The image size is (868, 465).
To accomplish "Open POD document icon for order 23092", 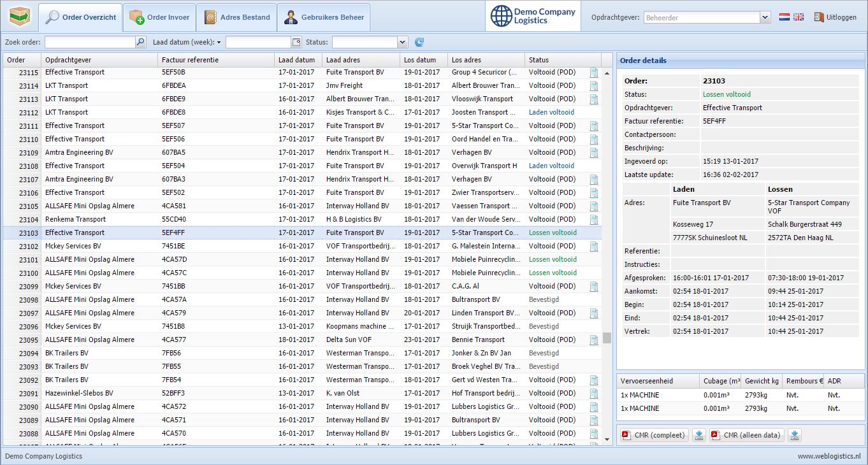I will [594, 380].
